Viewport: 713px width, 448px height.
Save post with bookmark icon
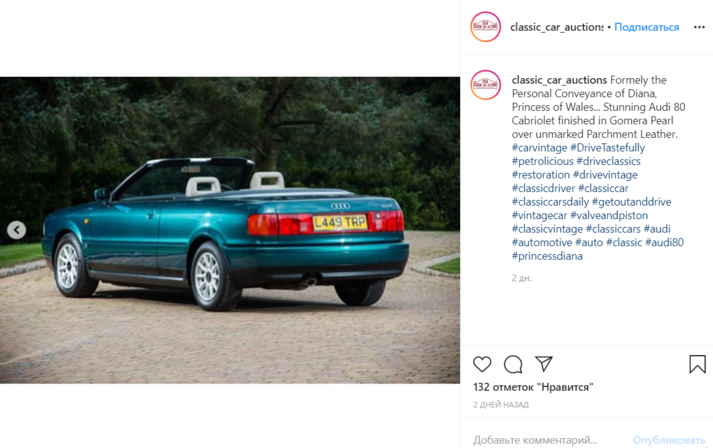point(697,364)
